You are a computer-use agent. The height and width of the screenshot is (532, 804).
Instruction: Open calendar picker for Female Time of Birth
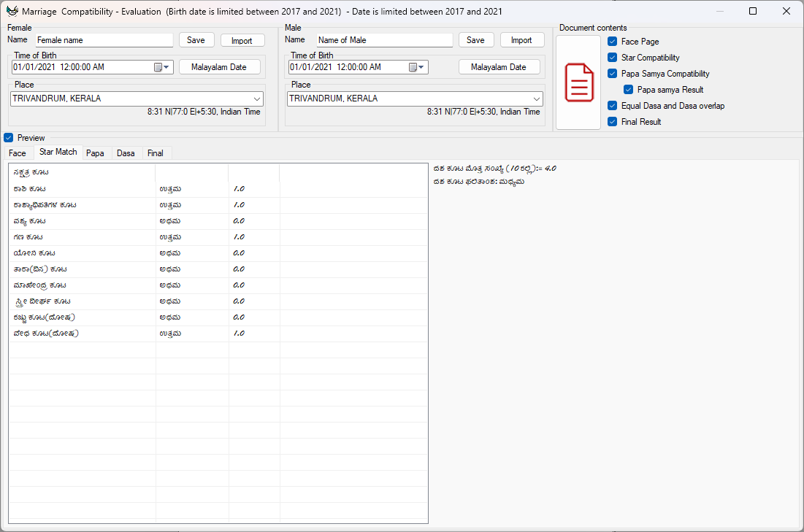point(161,67)
